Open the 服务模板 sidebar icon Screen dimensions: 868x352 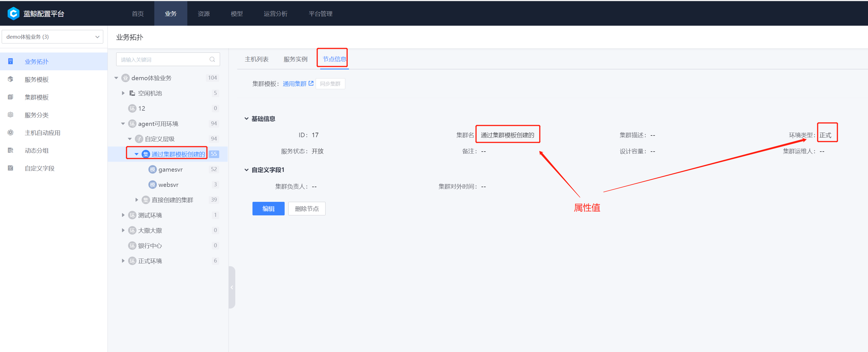pos(10,79)
